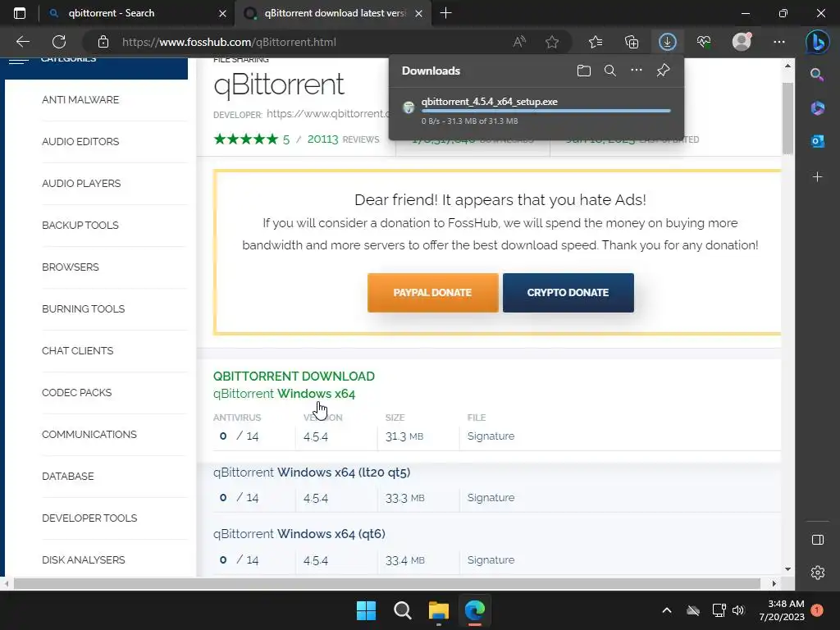Show hidden system tray icons
The width and height of the screenshot is (840, 630).
(x=666, y=610)
